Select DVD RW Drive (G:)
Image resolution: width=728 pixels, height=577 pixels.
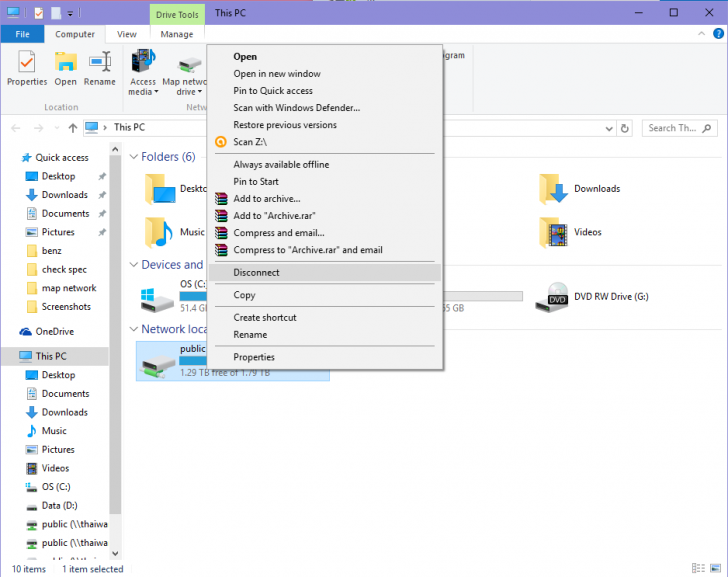coord(592,297)
